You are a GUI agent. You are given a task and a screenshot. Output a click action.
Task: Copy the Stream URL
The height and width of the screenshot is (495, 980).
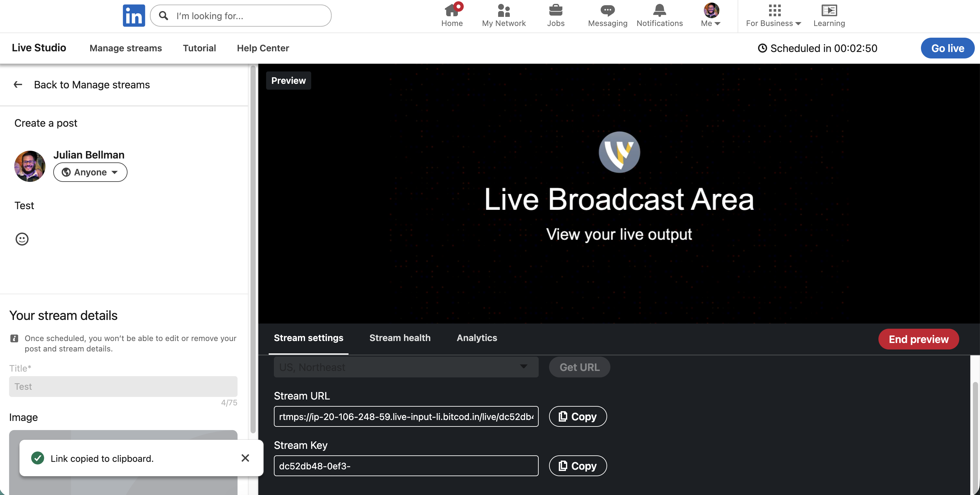(x=578, y=417)
